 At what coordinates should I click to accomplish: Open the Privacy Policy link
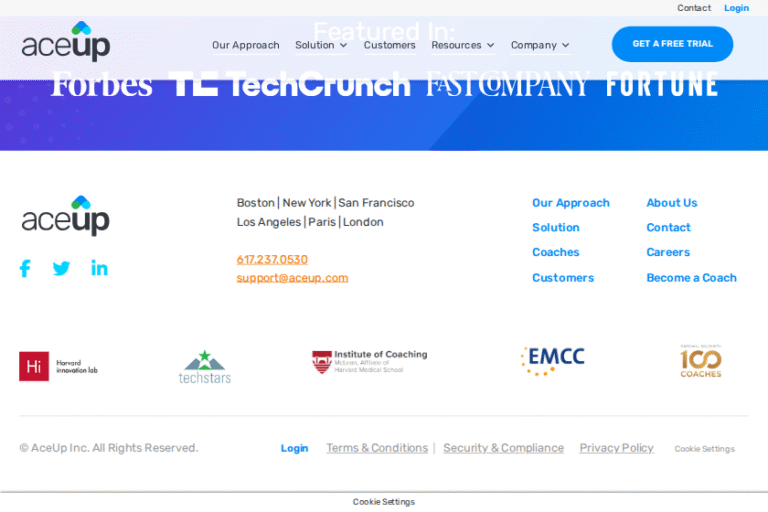coord(616,448)
